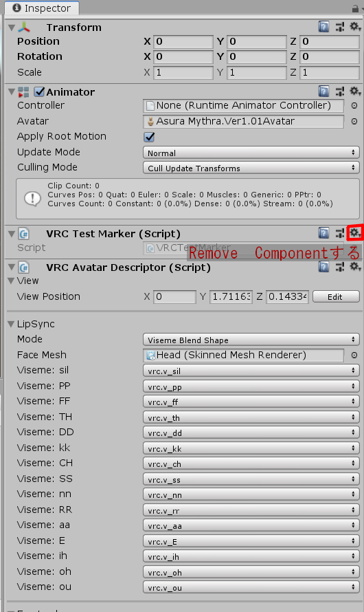Screen dimensions: 364x612
Task: Click the Transform axes icon
Action: [x=24, y=27]
